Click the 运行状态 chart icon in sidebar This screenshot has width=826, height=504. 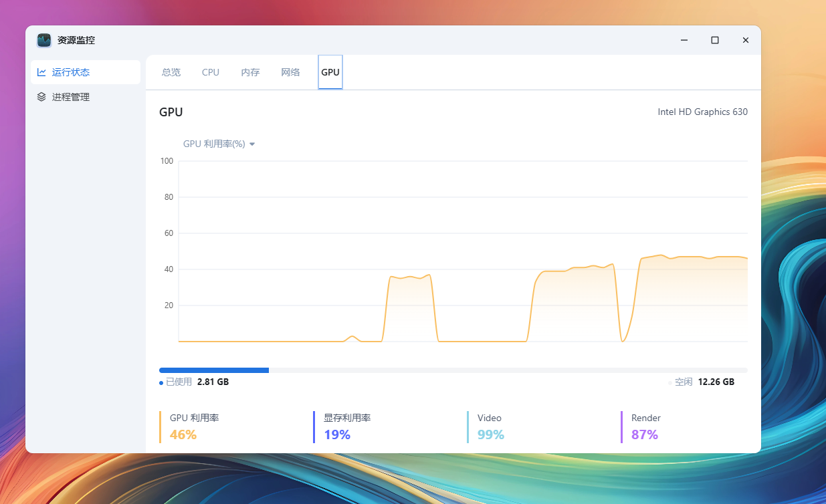[41, 72]
